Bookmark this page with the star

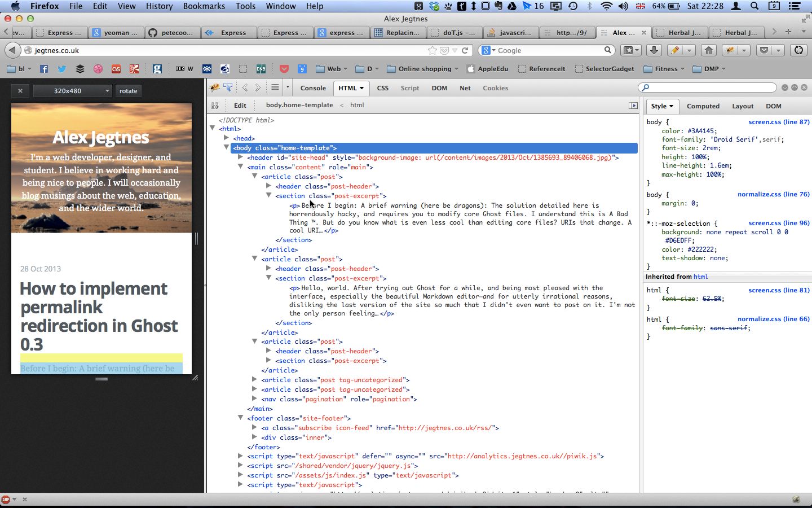pyautogui.click(x=433, y=50)
